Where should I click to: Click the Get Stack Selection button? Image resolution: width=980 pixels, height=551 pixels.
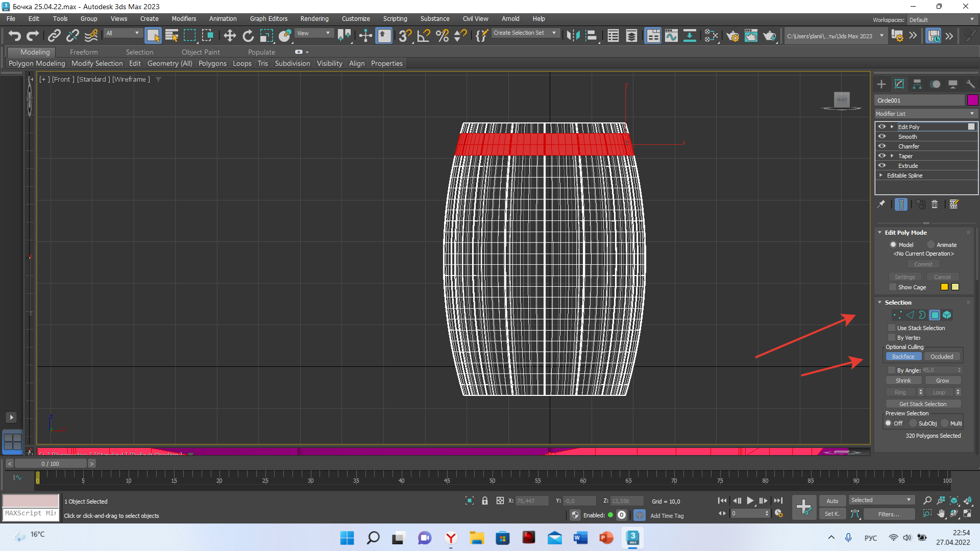[923, 404]
